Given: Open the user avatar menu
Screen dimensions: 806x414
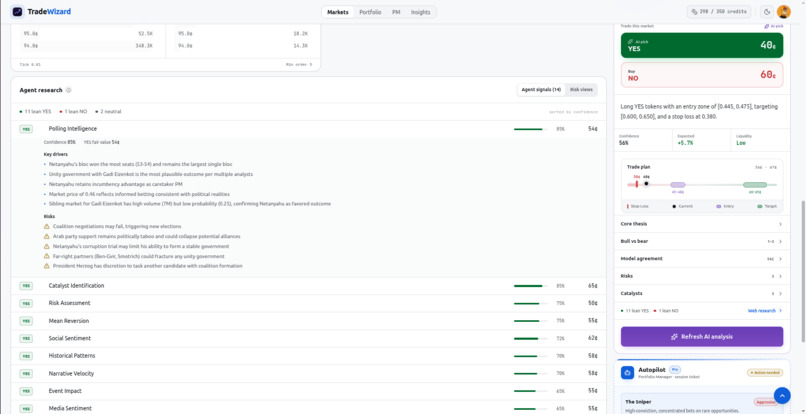Looking at the screenshot, I should pos(784,12).
